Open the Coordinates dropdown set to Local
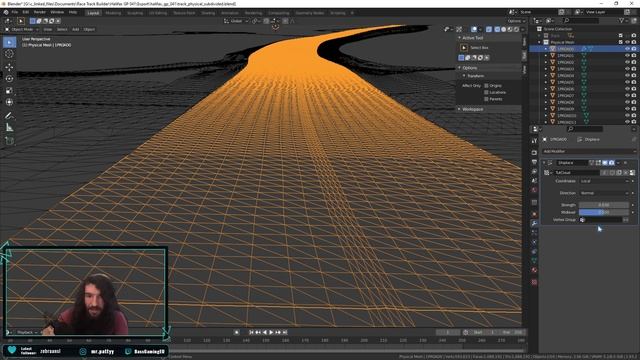640x360 pixels. (x=605, y=181)
